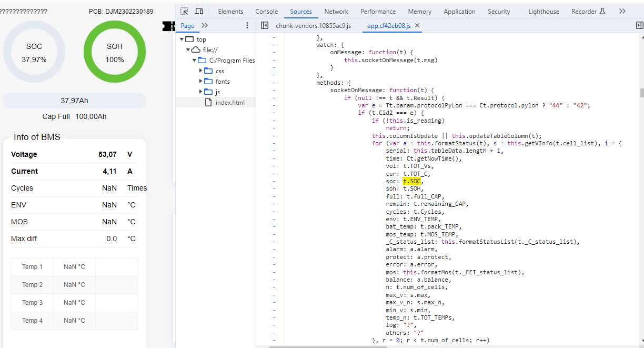This screenshot has height=348, width=644.
Task: Click the green SOH 100% gauge
Action: (x=115, y=53)
